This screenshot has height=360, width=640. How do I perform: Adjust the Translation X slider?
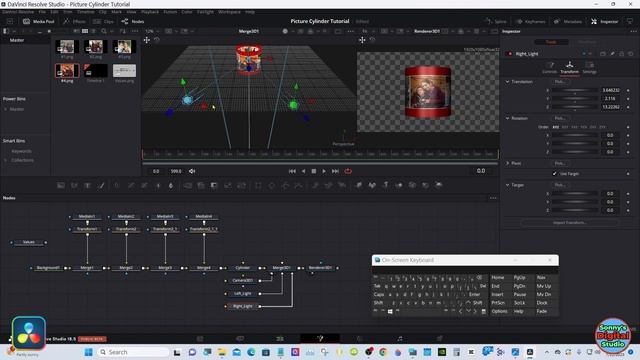point(575,90)
